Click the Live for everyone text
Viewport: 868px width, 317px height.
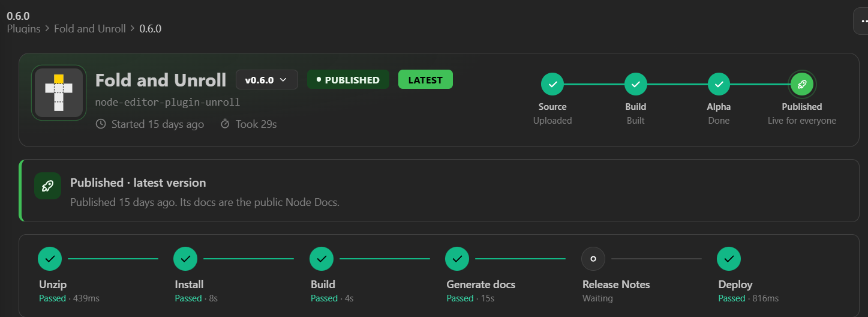802,121
